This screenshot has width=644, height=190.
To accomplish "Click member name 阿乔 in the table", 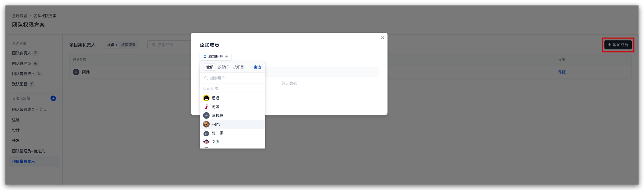I will (86, 72).
